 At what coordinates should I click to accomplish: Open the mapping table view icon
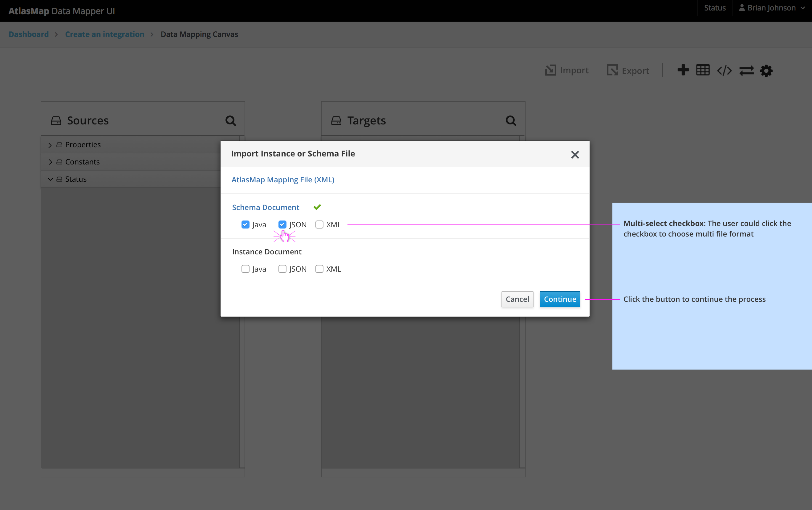703,70
